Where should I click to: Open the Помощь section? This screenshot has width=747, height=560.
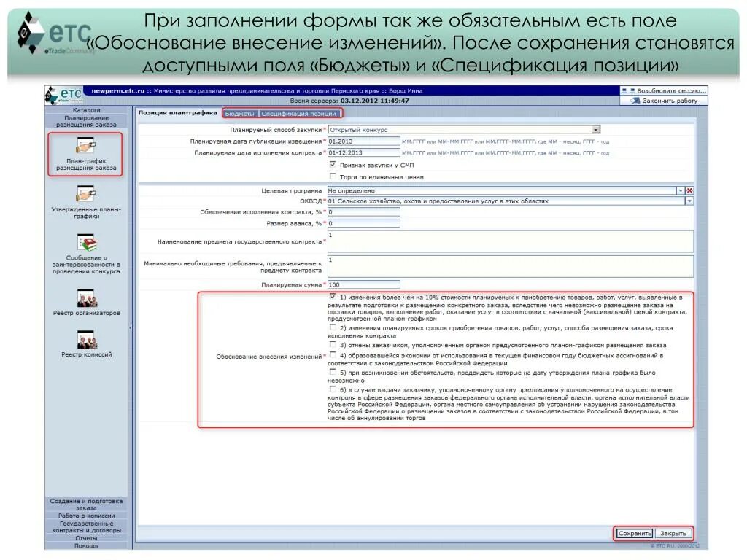click(x=86, y=545)
